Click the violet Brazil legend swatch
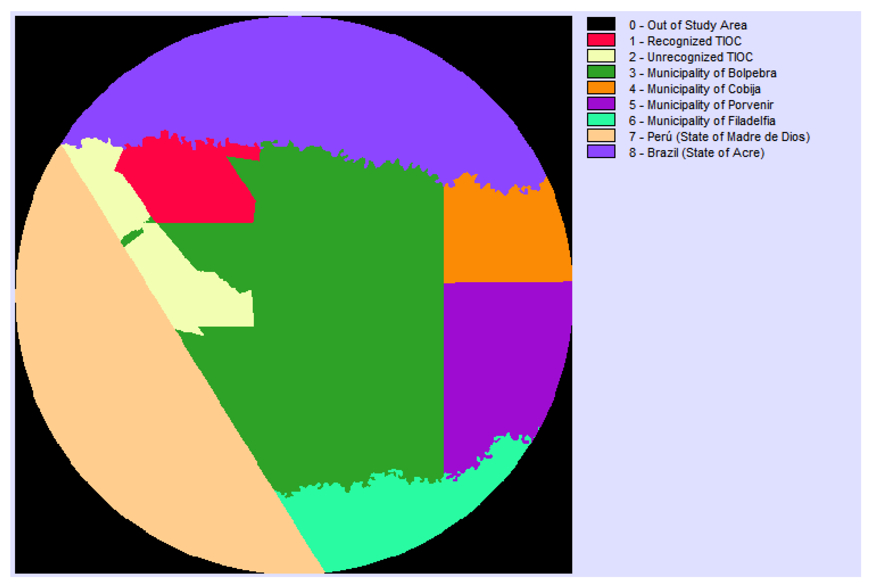 [x=601, y=151]
